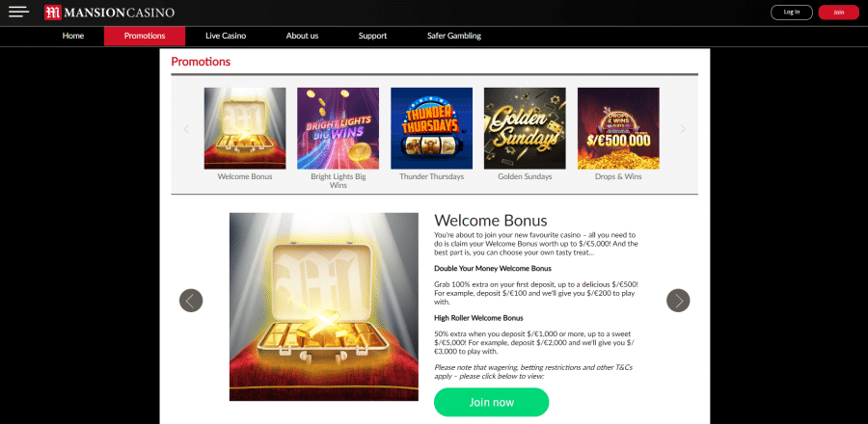Open the About us page
868x424 pixels.
pos(302,36)
